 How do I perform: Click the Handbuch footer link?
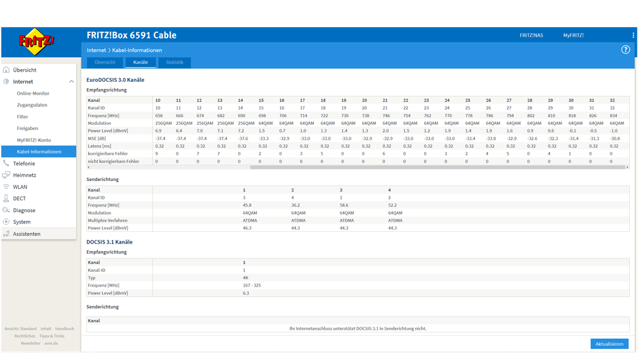(x=65, y=329)
